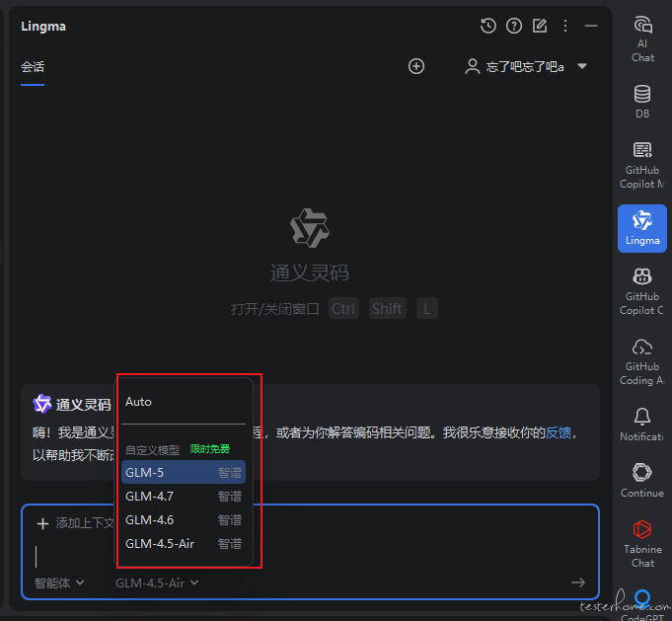Image resolution: width=672 pixels, height=621 pixels.
Task: Switch to the 会话 tab
Action: [33, 67]
